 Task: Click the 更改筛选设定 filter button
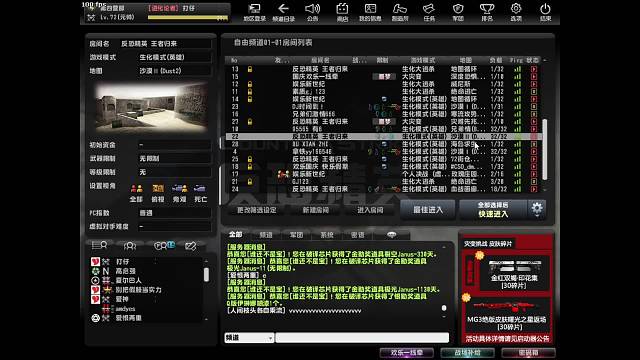pyautogui.click(x=257, y=210)
